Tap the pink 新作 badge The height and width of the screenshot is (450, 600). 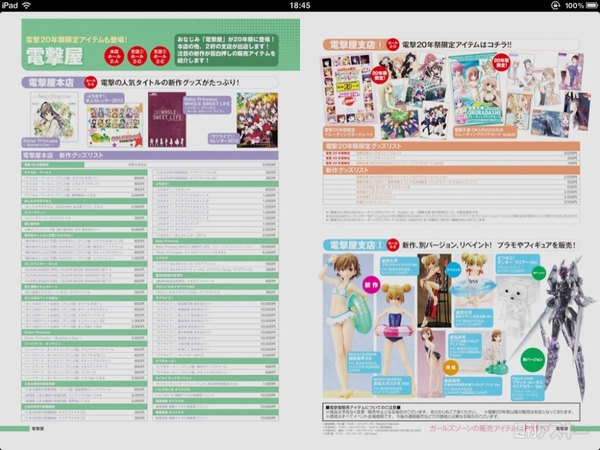point(371,285)
